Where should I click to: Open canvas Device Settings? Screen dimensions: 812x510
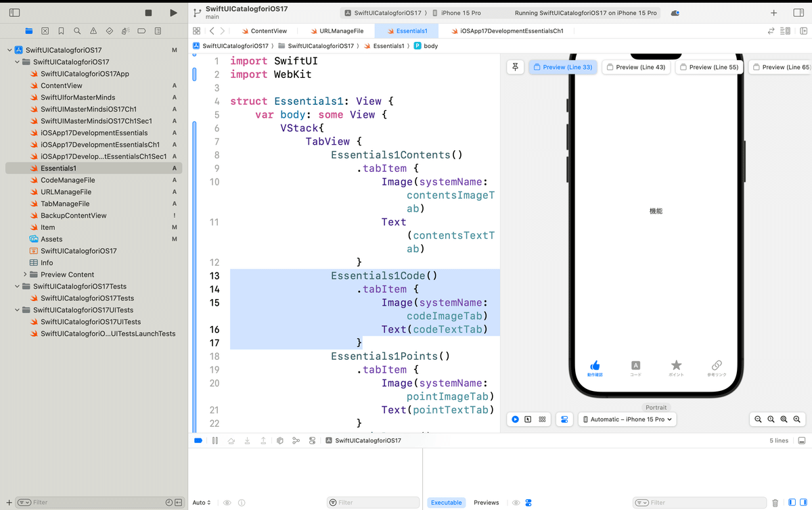pos(564,419)
